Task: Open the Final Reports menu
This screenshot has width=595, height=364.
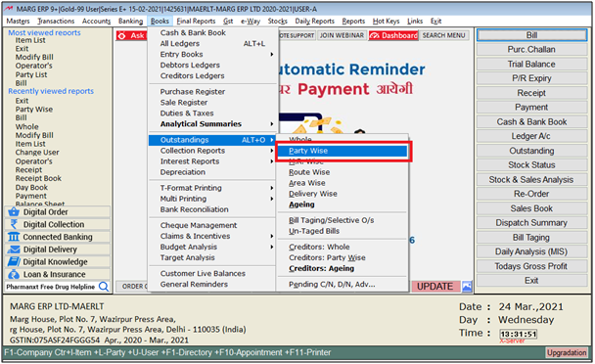Action: click(x=196, y=22)
